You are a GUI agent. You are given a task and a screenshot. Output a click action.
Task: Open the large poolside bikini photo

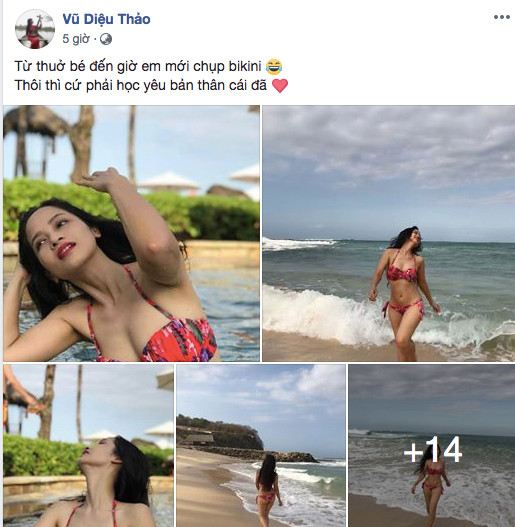point(131,234)
